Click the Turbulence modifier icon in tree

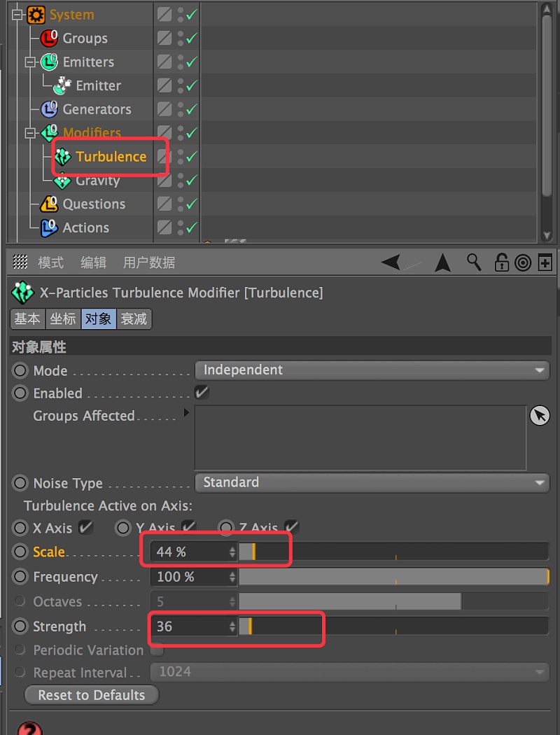point(63,157)
